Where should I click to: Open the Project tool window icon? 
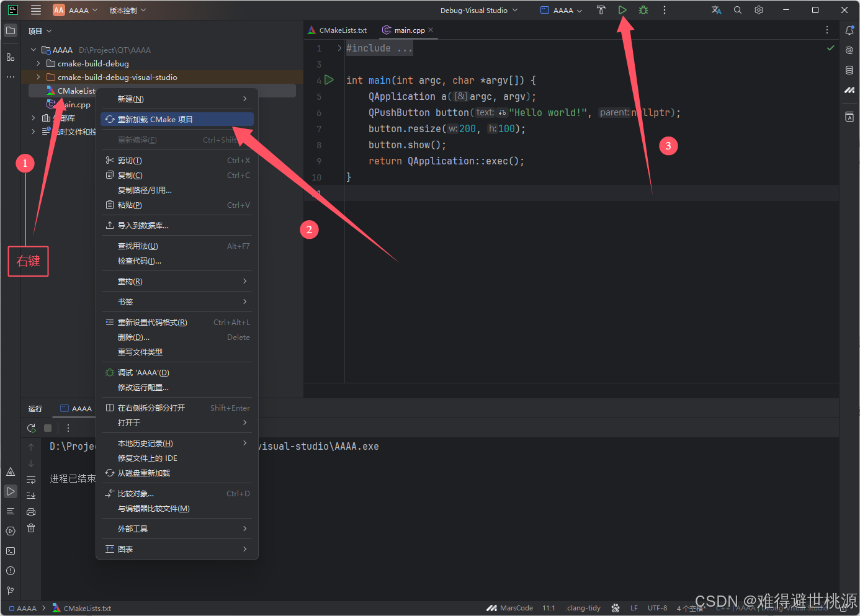click(11, 30)
